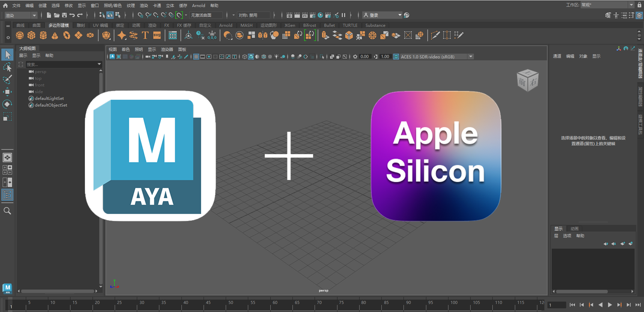Create a polygon cylinder from the shelf
644x312 pixels.
(43, 35)
